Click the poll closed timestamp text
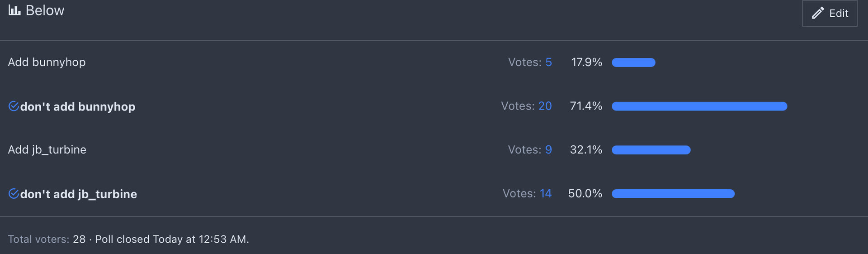Image resolution: width=868 pixels, height=254 pixels. pyautogui.click(x=172, y=239)
